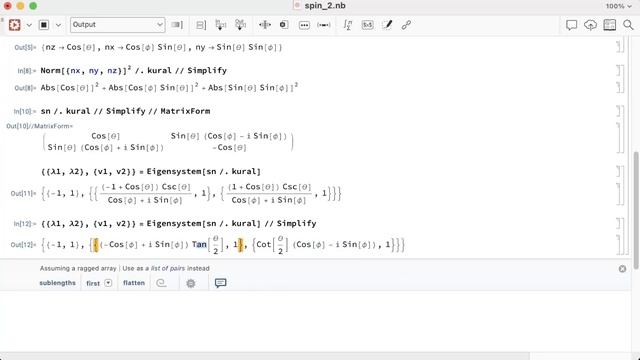Click the cloud publish icon
This screenshot has width=640, height=360.
click(x=590, y=25)
